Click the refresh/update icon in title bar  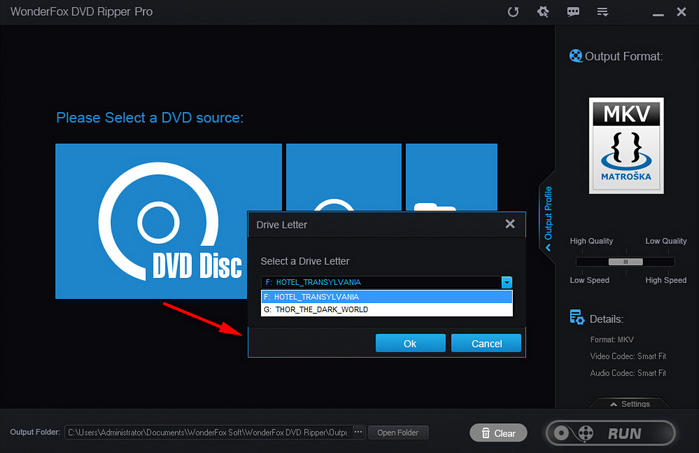[513, 12]
